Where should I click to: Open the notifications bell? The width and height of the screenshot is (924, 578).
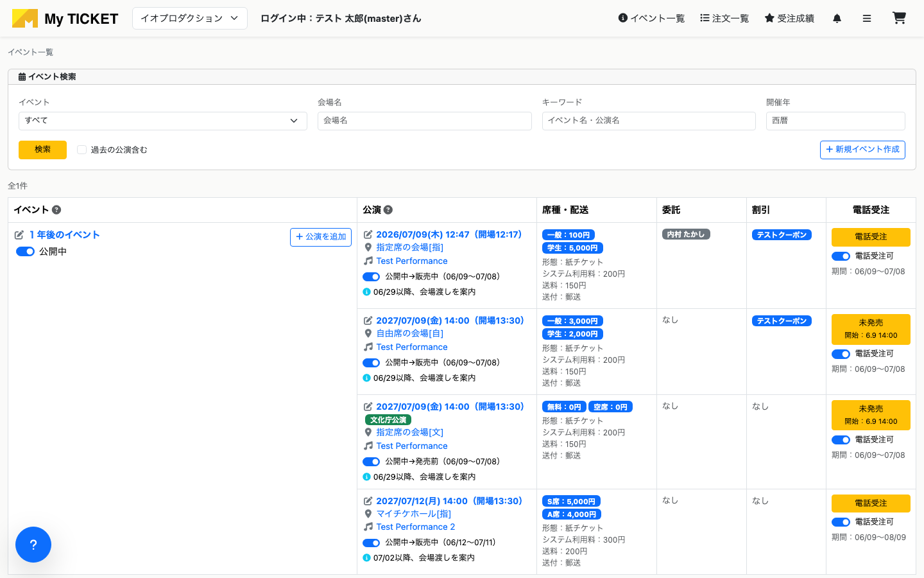click(x=837, y=19)
